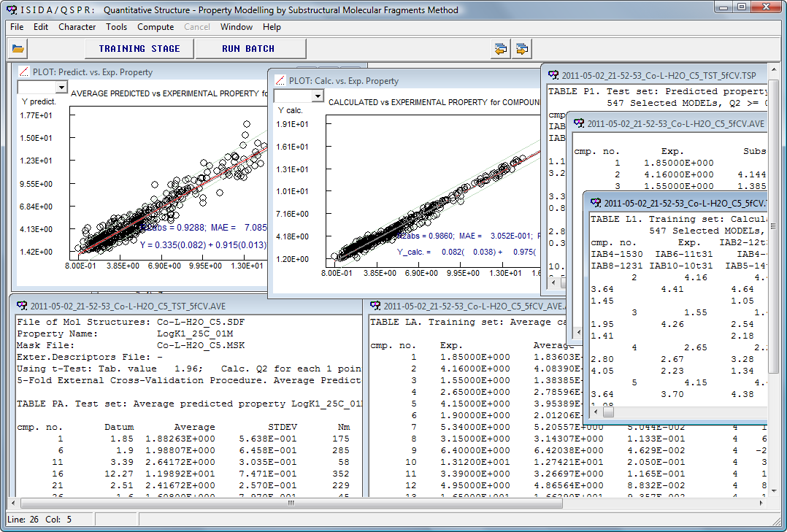Click the right-arrow window switch icon
This screenshot has width=787, height=532.
[x=522, y=49]
